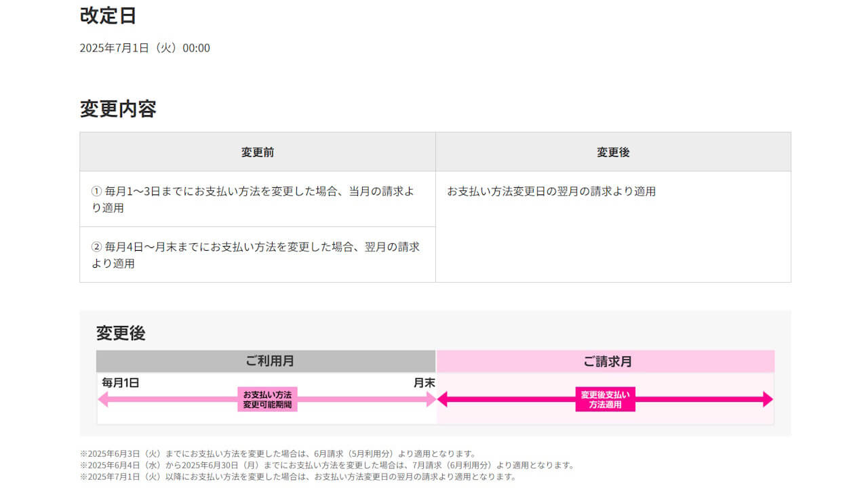This screenshot has width=868, height=488.
Task: Click the footnote mentioning 7月請求（6月利用分）
Action: pyautogui.click(x=327, y=466)
